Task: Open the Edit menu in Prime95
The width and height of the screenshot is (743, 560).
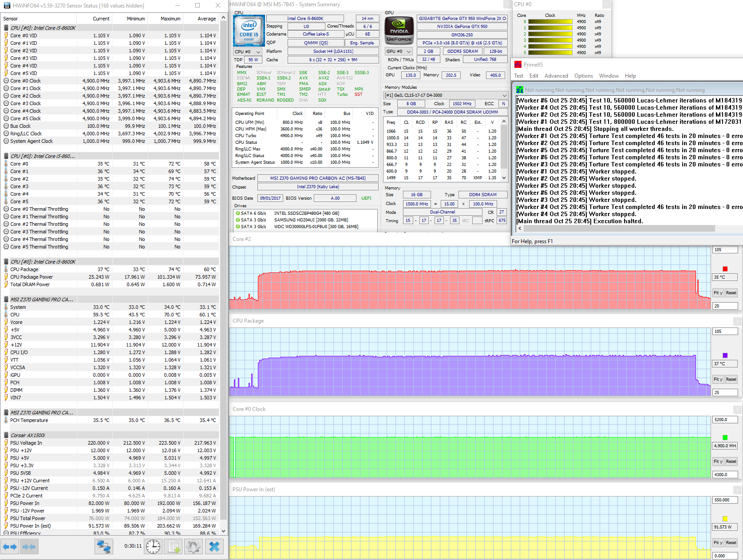Action: tap(534, 76)
